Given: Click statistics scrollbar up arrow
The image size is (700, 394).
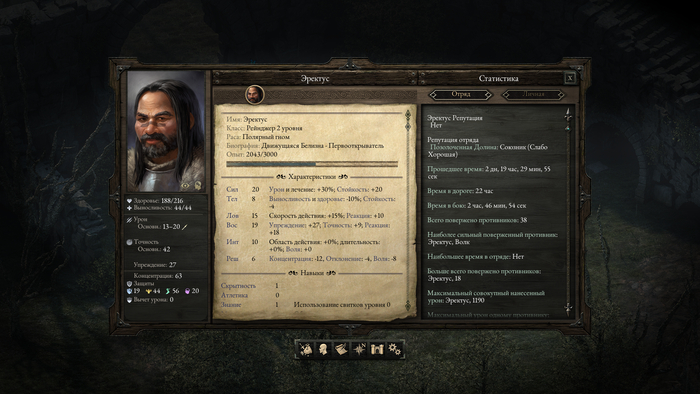Looking at the screenshot, I should pyautogui.click(x=568, y=114).
